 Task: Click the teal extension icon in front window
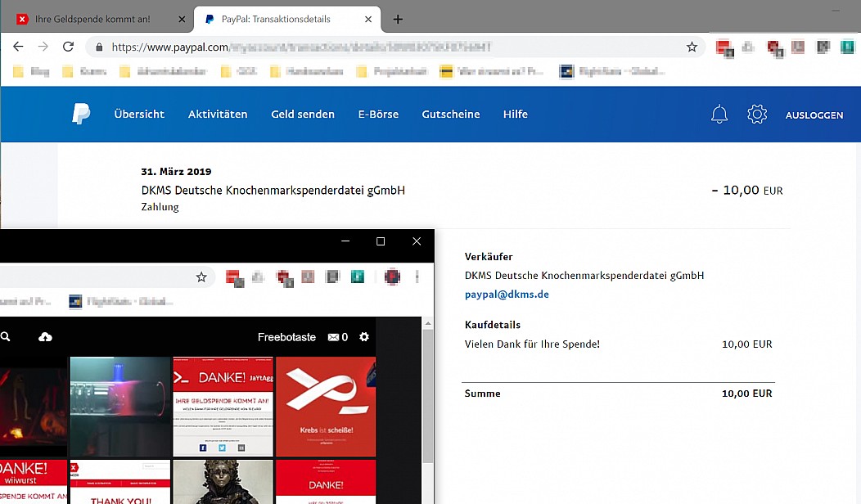358,277
